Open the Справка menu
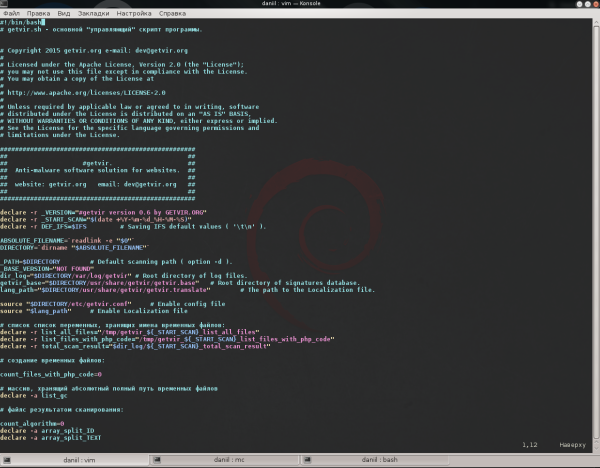This screenshot has height=468, width=600. pos(171,16)
